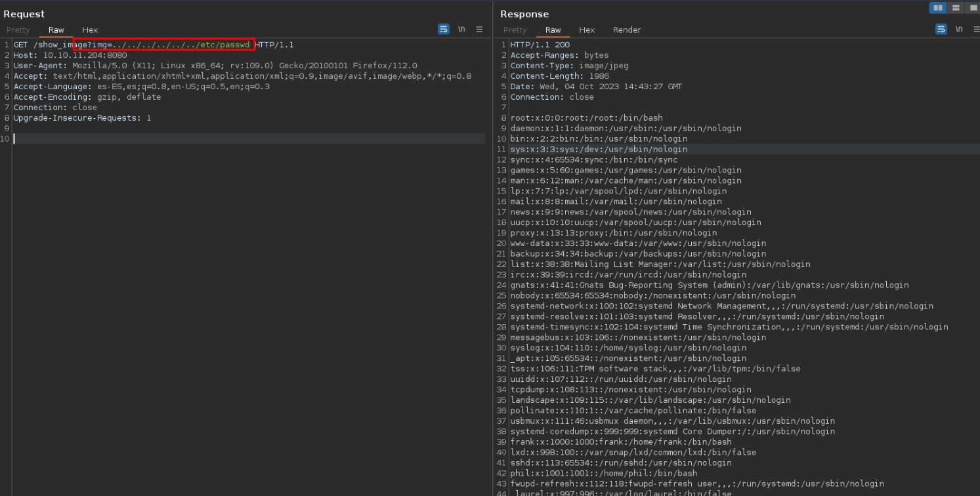Click the games:x:5:60 passwd entry

626,171
